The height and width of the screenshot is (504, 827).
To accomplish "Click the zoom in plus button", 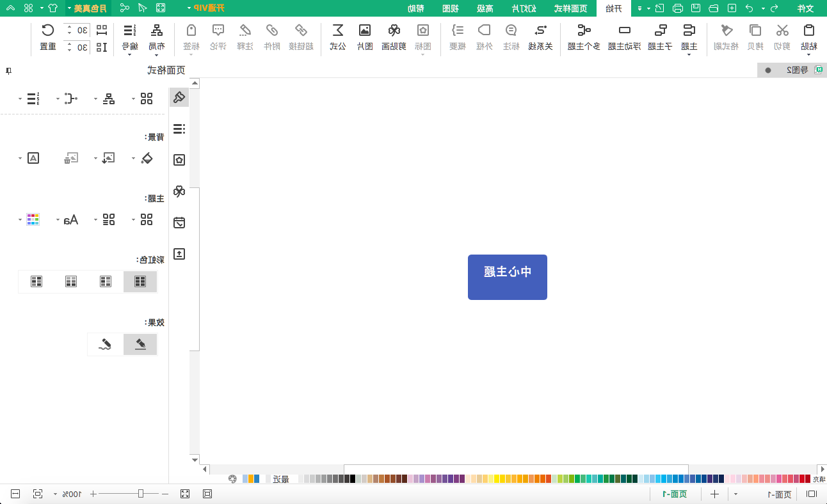I will [x=93, y=494].
